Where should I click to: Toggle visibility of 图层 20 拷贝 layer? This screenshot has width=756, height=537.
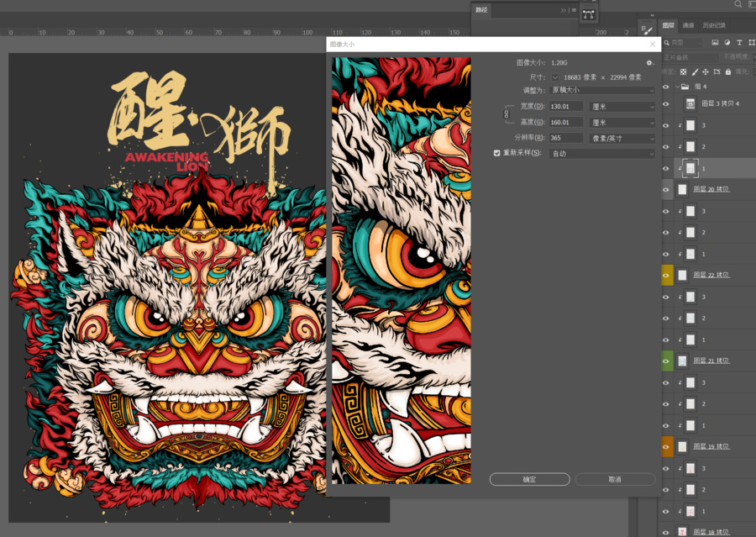(666, 190)
